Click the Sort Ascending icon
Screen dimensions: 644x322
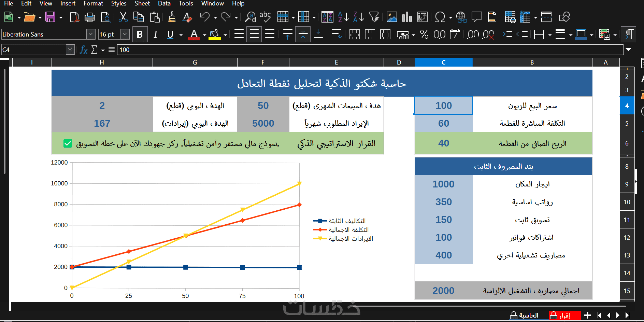(343, 17)
